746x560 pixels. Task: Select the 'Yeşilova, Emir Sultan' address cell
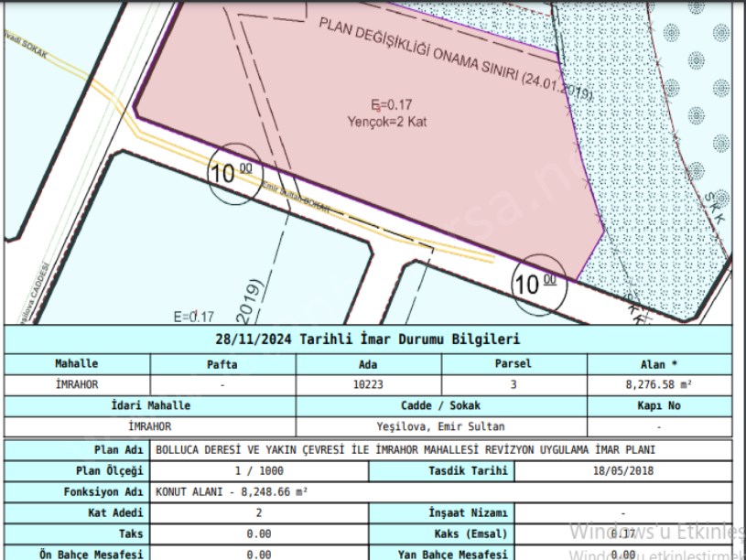(440, 426)
